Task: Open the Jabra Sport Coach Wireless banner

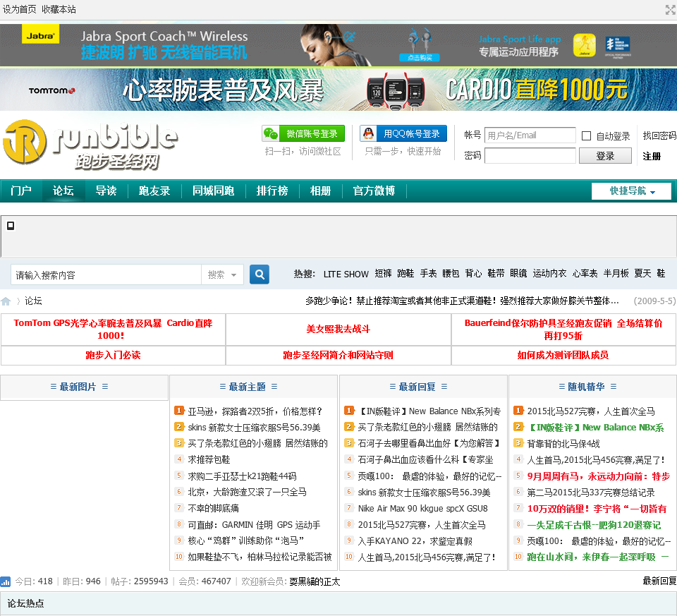Action: [x=338, y=45]
